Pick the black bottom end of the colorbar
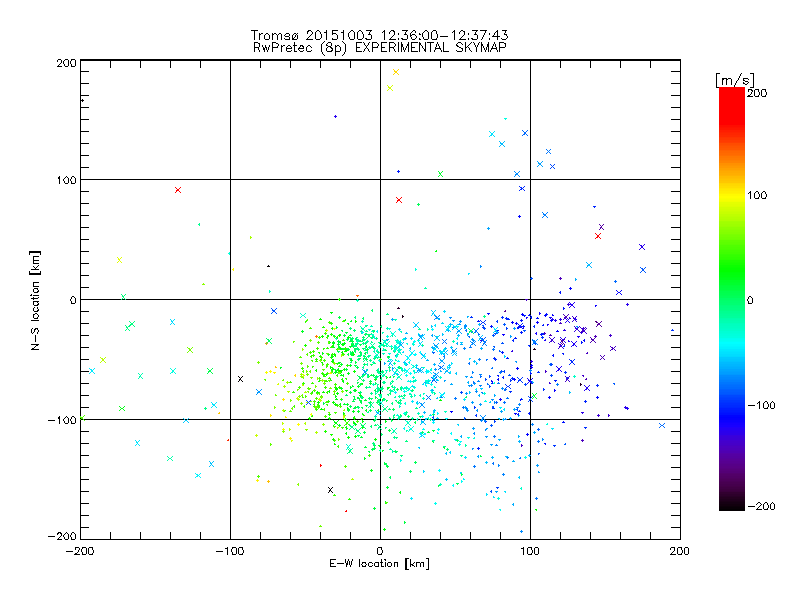This screenshot has width=800, height=600. tap(732, 505)
